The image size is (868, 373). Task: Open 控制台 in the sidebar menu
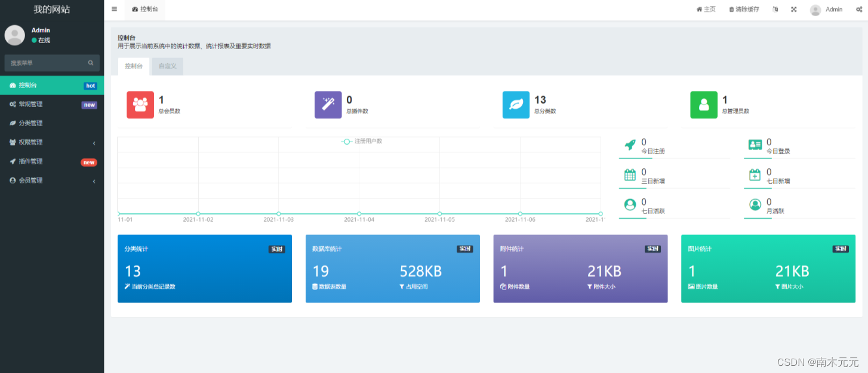(x=52, y=85)
